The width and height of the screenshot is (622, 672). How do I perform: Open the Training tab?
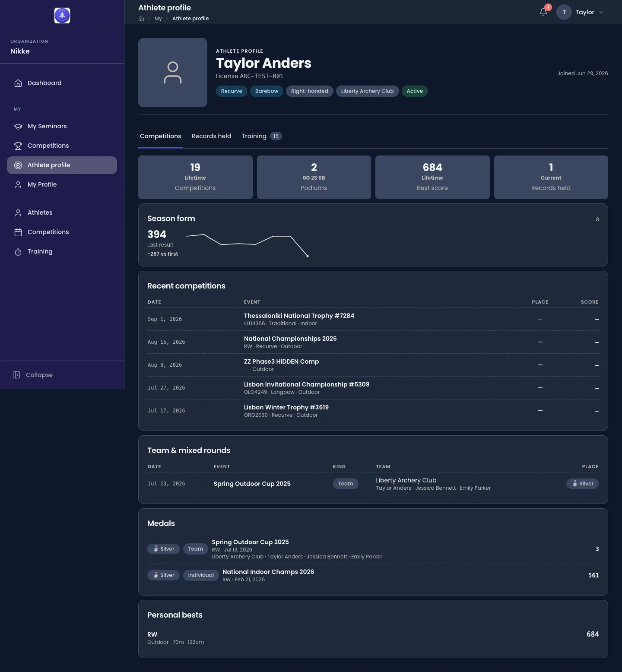tap(262, 136)
